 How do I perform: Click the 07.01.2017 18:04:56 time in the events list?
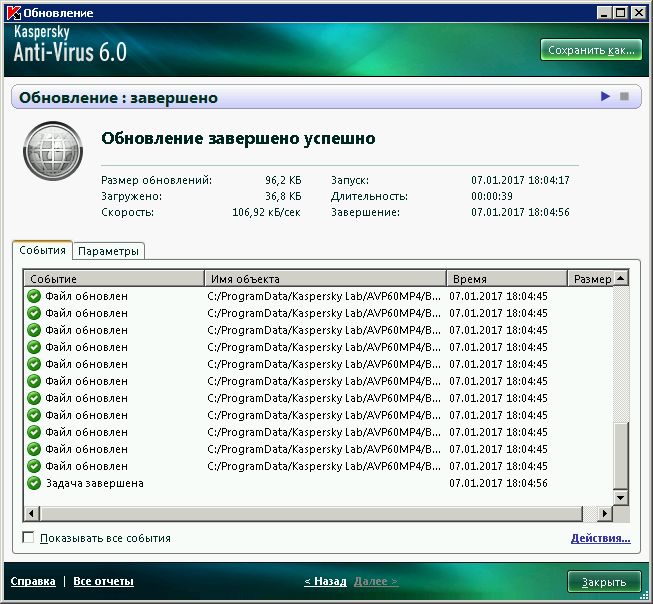coord(498,483)
